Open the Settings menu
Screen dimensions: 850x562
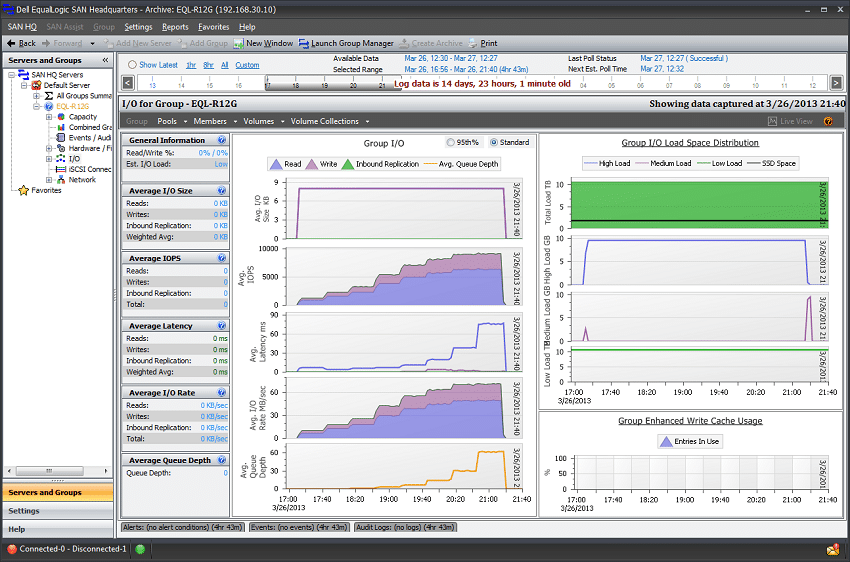tap(138, 27)
